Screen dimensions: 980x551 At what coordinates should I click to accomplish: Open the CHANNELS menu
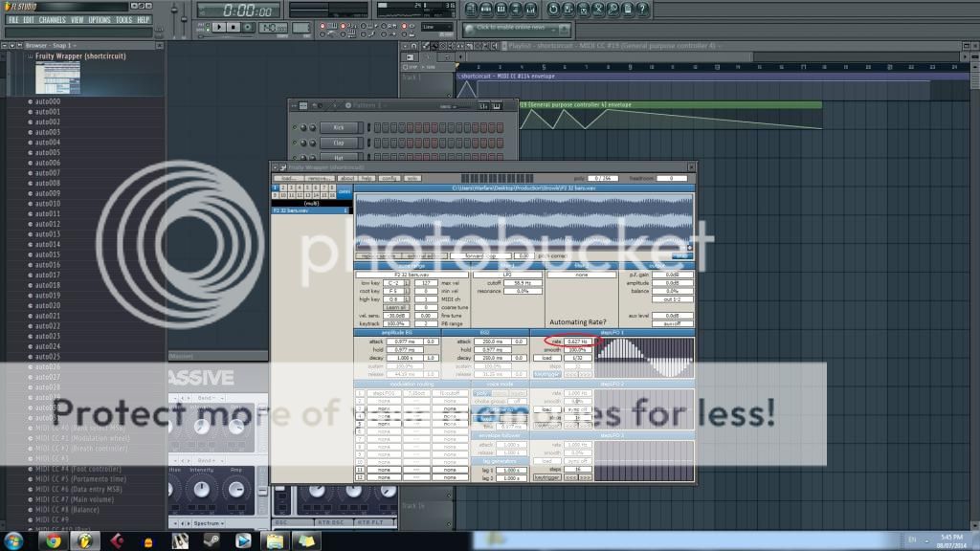(53, 20)
